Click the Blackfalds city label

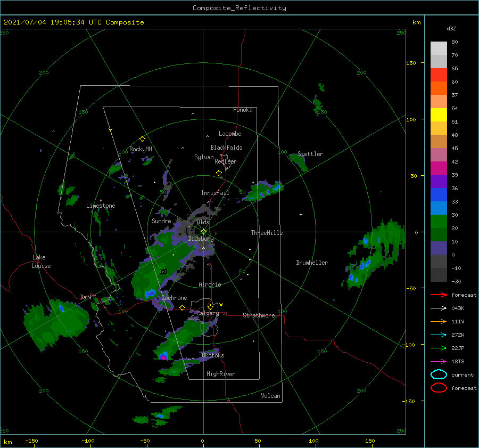pyautogui.click(x=226, y=148)
